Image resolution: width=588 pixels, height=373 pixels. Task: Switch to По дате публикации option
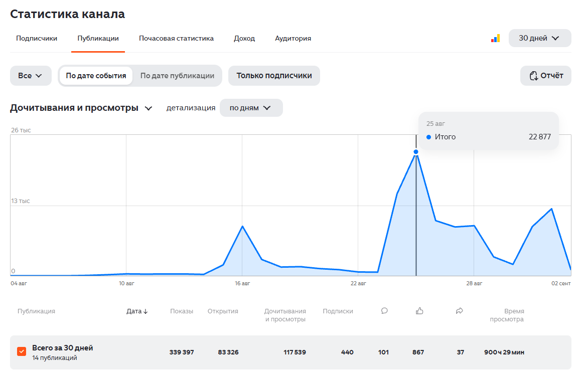click(x=178, y=76)
